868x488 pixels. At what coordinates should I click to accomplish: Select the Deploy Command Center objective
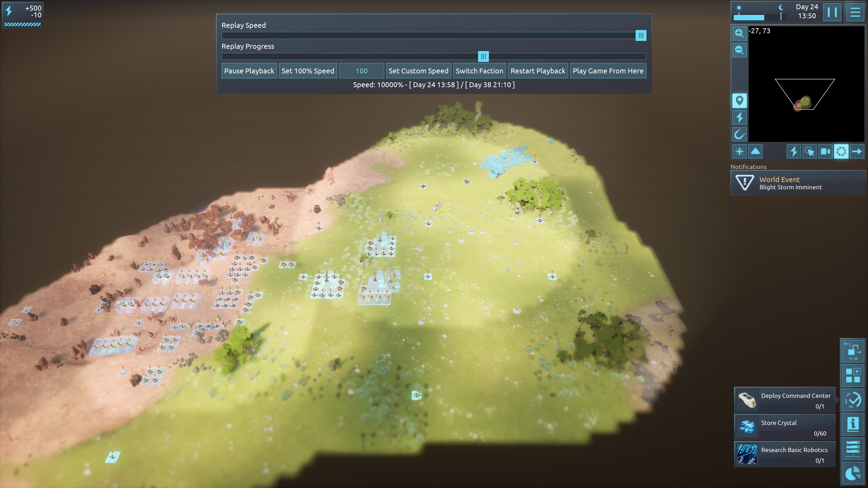[784, 400]
